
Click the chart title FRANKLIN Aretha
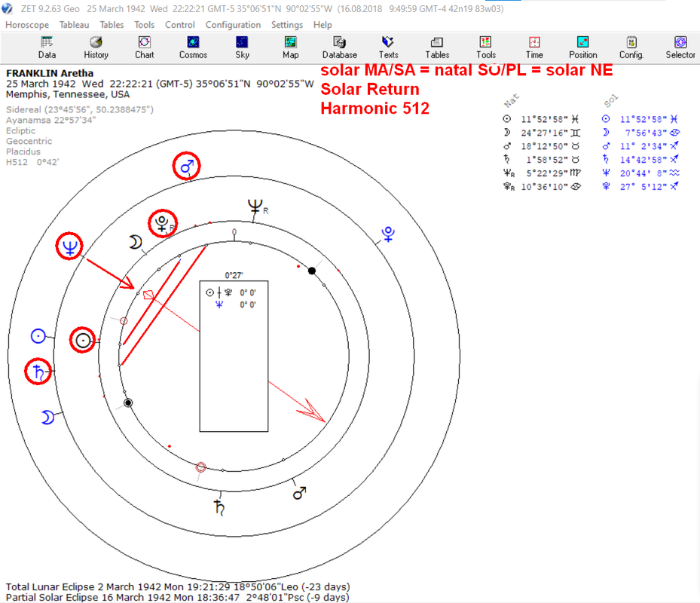point(50,73)
